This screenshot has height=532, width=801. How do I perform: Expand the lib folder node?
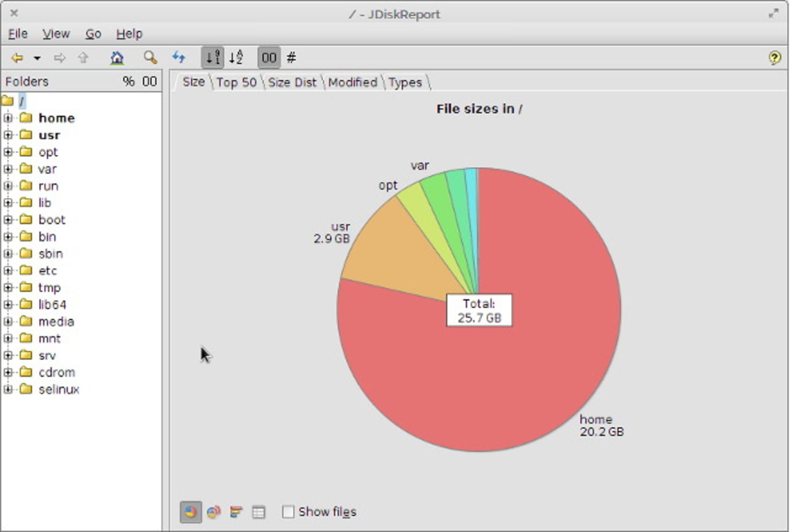pos(8,203)
